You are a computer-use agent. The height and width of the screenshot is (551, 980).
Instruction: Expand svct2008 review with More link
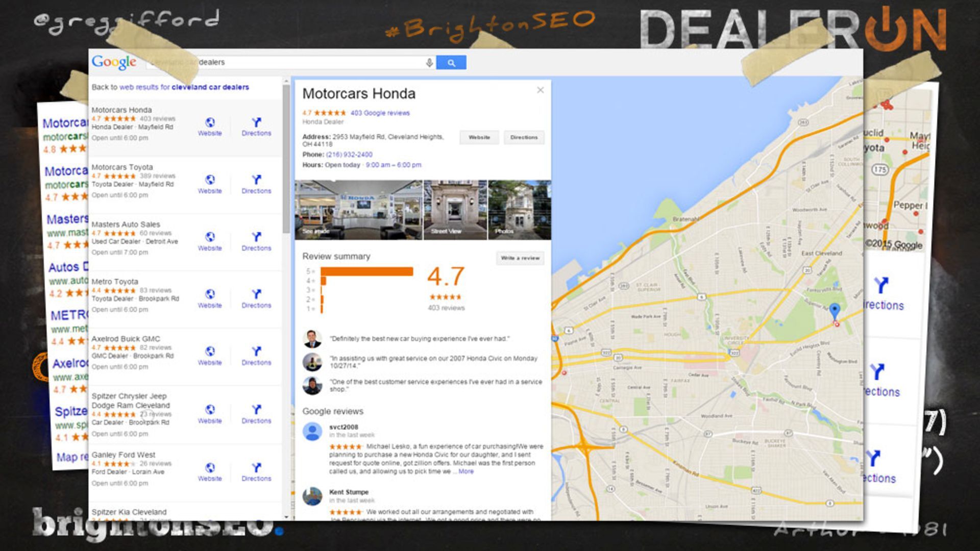coord(466,471)
